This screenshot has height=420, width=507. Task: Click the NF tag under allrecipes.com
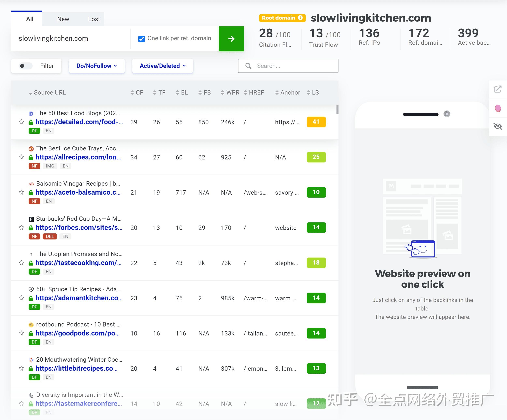click(x=34, y=166)
